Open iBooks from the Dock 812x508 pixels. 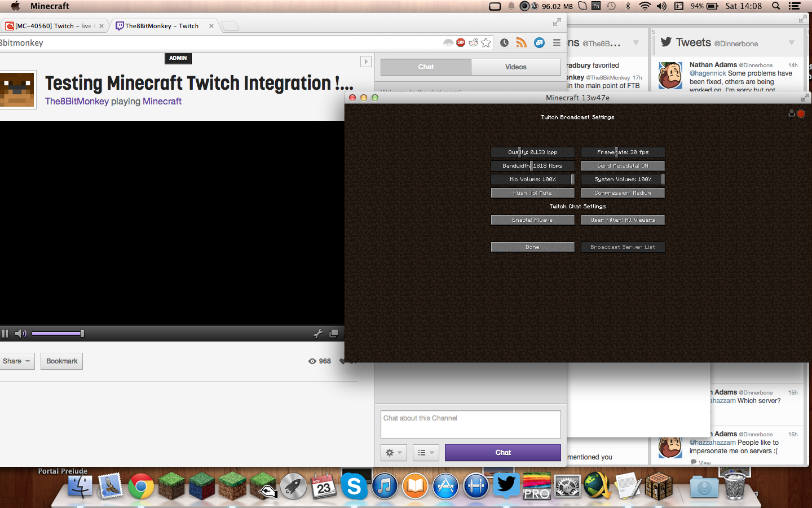(x=415, y=486)
